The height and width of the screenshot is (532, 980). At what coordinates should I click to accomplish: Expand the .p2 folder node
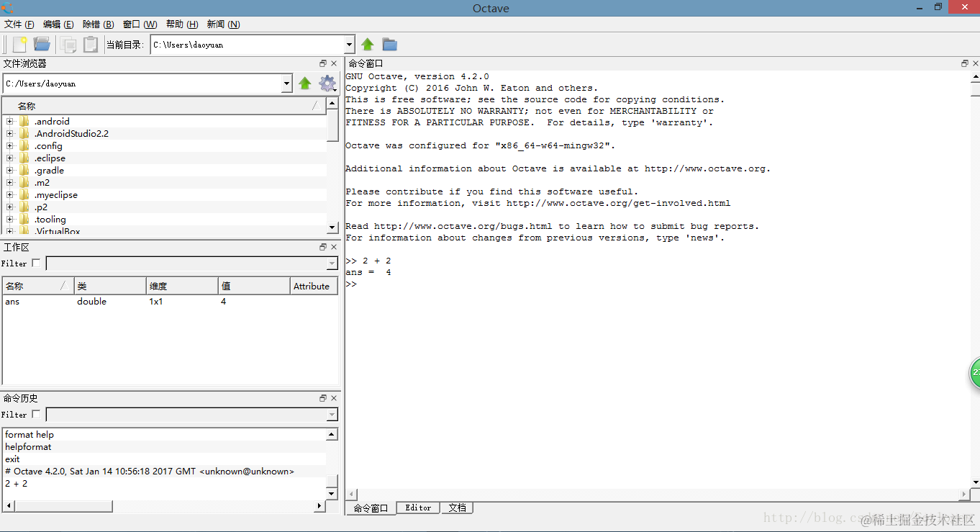coord(10,207)
